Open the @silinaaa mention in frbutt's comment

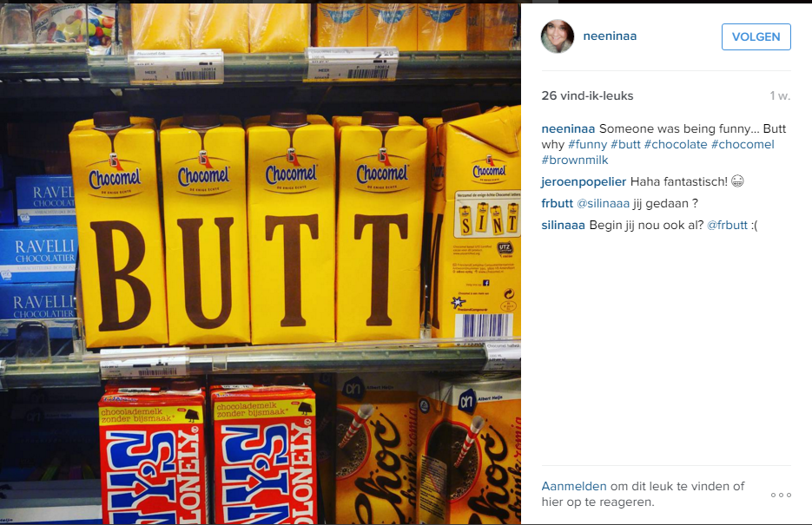[x=603, y=203]
